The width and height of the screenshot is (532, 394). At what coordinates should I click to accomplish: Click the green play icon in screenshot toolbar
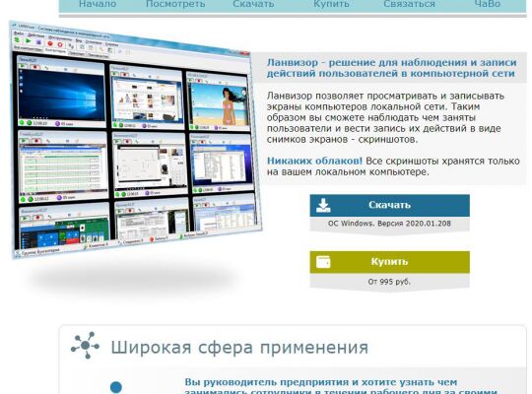[x=29, y=40]
